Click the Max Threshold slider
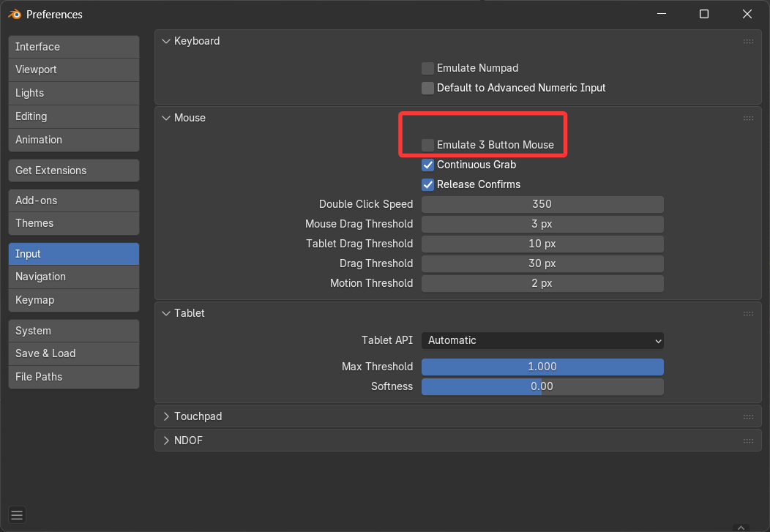This screenshot has height=532, width=770. click(x=542, y=367)
